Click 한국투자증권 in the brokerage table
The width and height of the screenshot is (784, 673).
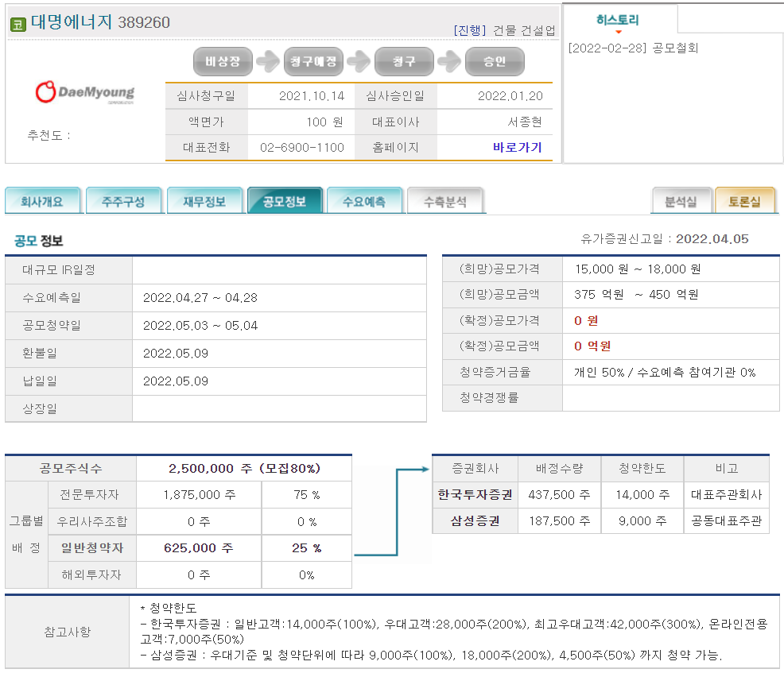coord(475,495)
